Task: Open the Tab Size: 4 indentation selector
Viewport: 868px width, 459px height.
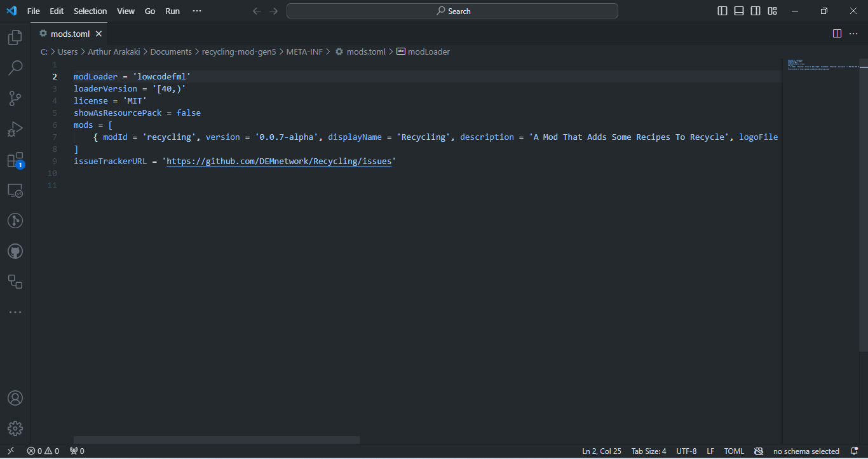Action: [649, 451]
